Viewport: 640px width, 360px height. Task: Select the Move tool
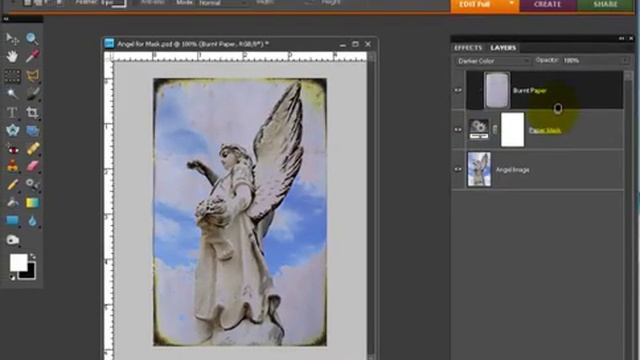coord(12,39)
